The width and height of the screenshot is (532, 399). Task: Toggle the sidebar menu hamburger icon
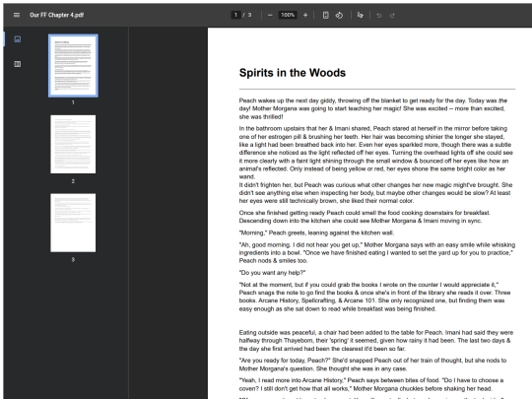(x=17, y=15)
